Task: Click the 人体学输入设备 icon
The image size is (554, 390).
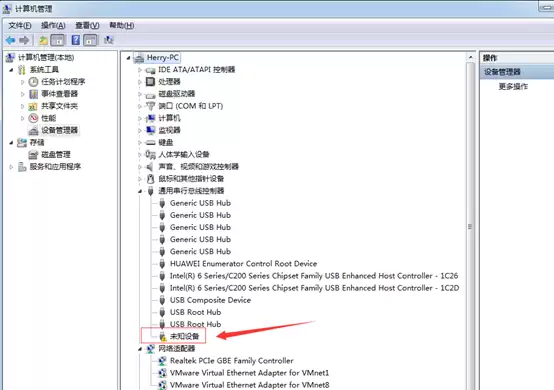Action: pyautogui.click(x=151, y=154)
